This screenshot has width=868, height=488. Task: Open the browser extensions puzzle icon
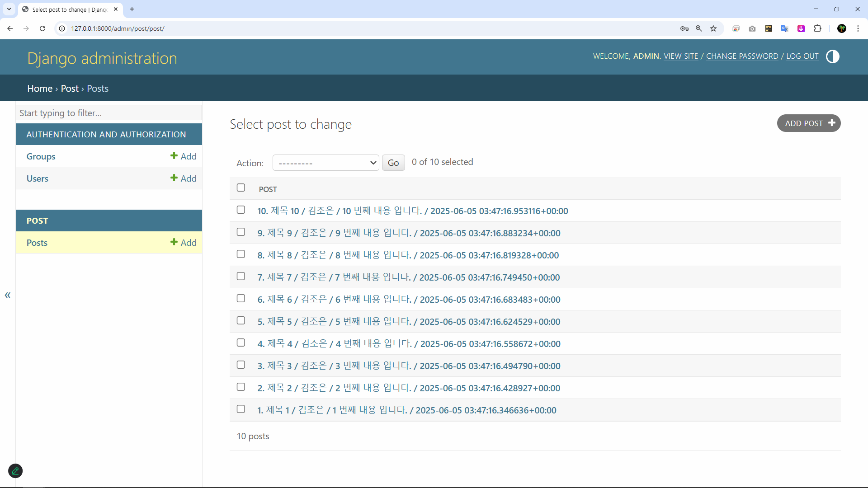point(817,28)
